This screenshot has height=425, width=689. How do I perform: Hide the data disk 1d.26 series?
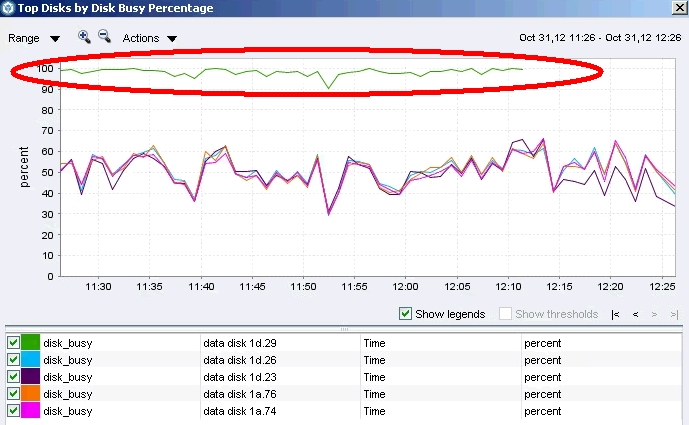click(13, 360)
